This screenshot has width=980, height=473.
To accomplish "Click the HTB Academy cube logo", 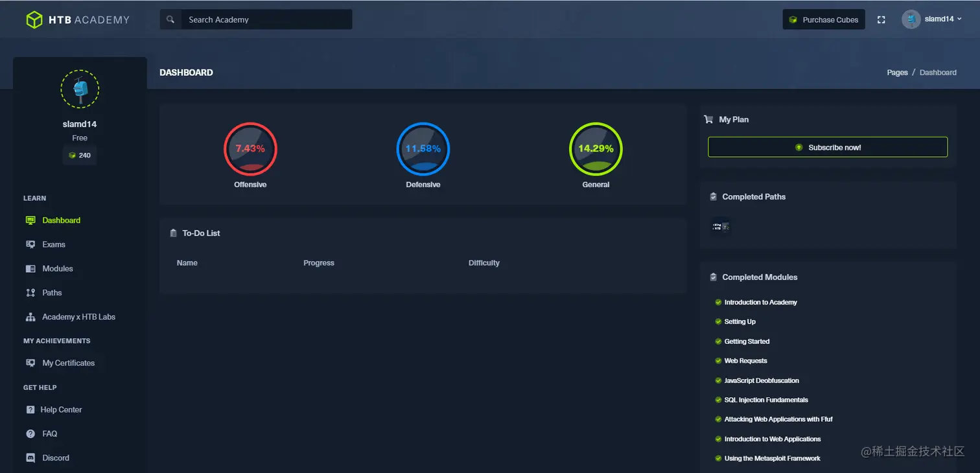I will click(x=34, y=20).
